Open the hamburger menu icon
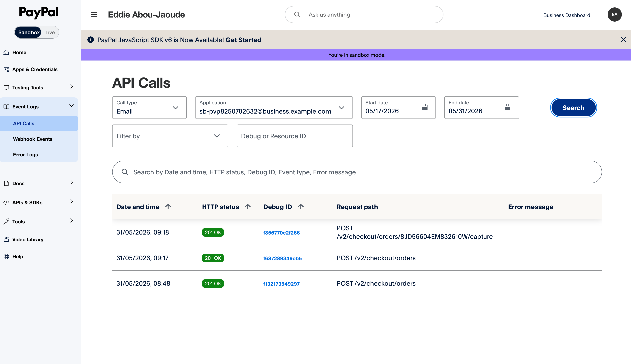The image size is (631, 364). click(94, 15)
